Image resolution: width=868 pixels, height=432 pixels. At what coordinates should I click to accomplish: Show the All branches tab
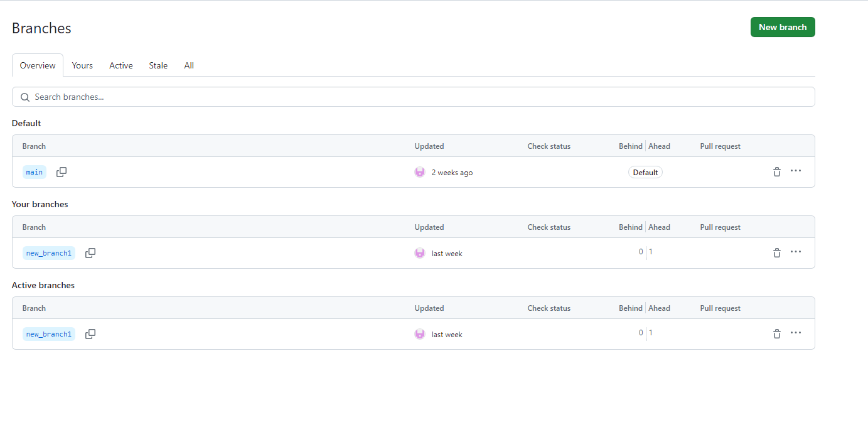pyautogui.click(x=189, y=65)
